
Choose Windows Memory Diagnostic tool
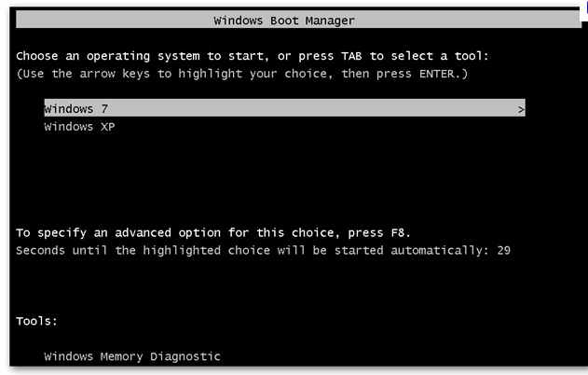click(x=132, y=356)
